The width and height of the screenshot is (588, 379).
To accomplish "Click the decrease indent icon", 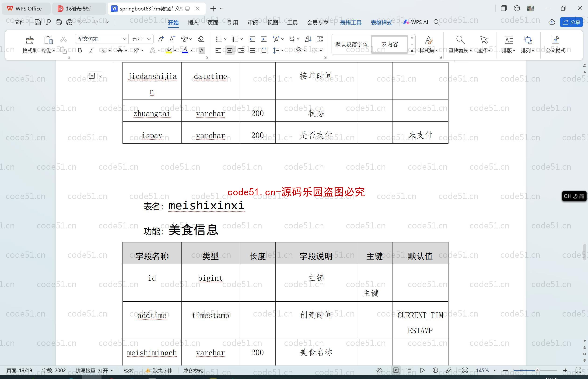I will (252, 39).
